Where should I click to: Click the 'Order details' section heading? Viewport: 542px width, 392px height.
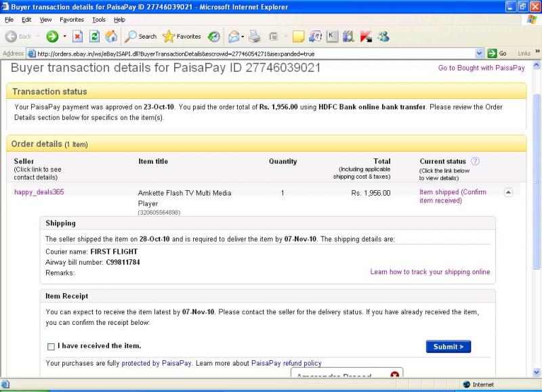(x=37, y=144)
